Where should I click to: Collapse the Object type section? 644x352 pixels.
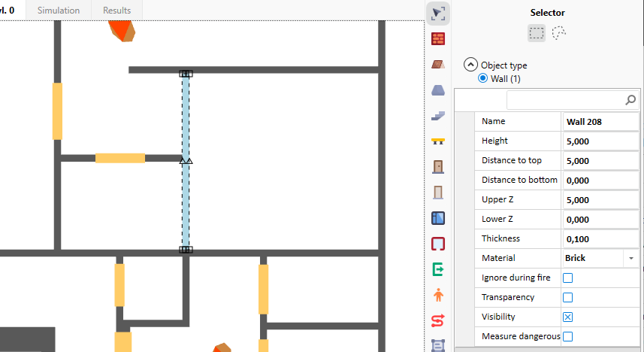pyautogui.click(x=470, y=65)
